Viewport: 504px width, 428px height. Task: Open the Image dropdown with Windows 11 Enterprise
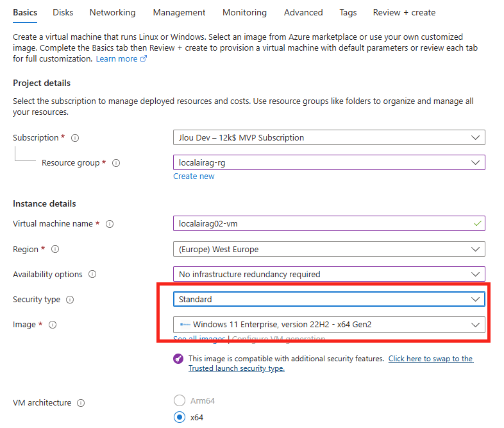click(329, 325)
